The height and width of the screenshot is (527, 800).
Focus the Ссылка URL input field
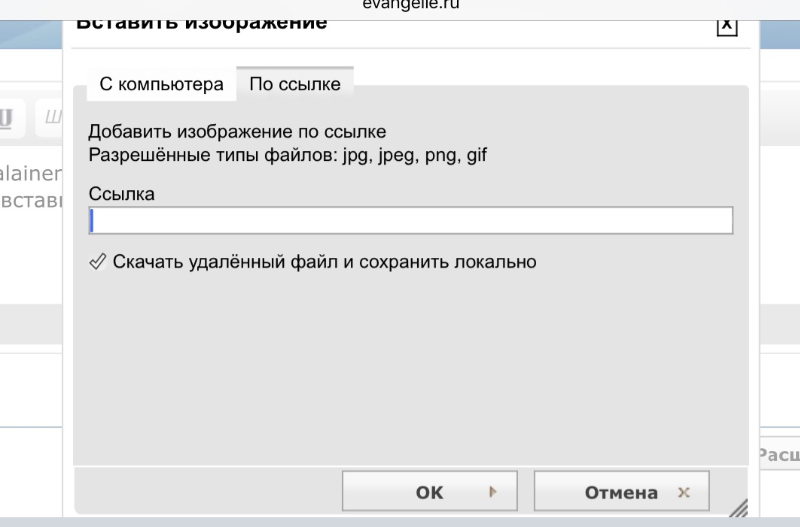tap(411, 220)
